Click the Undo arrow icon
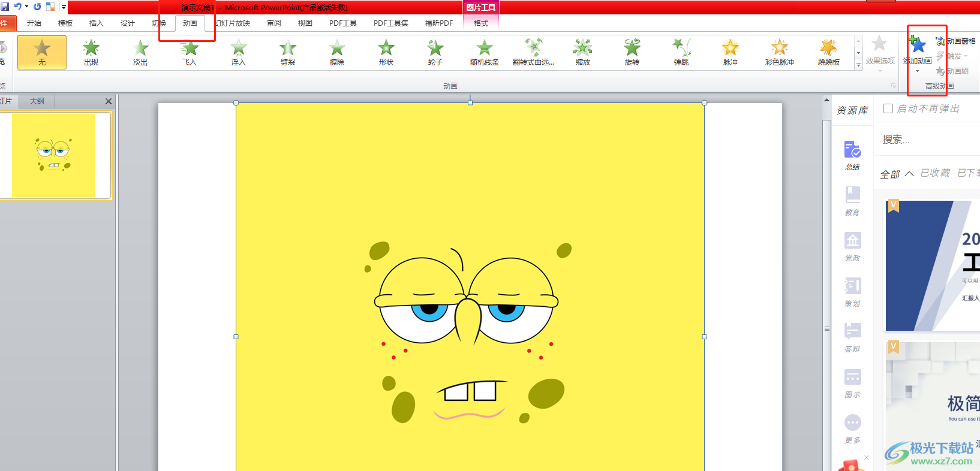 tap(17, 7)
